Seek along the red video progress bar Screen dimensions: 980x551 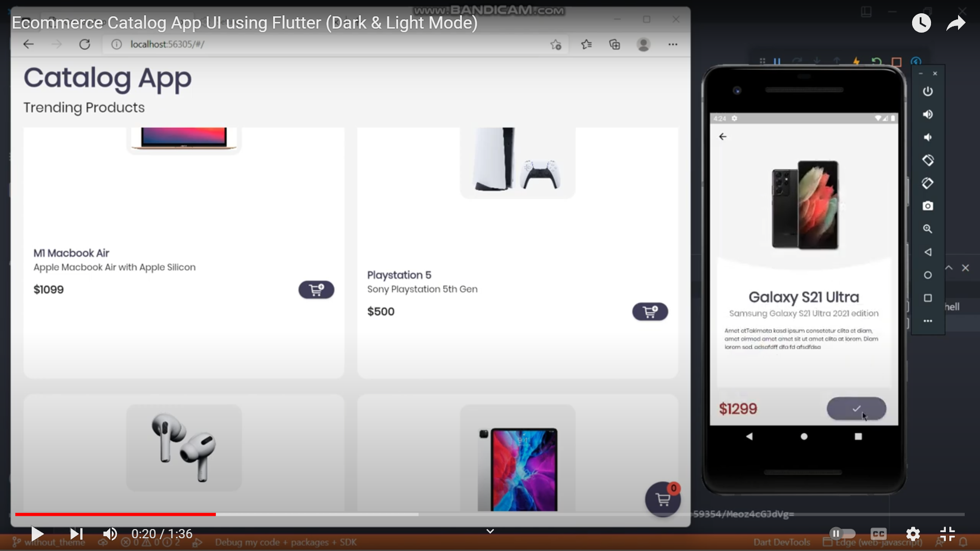pyautogui.click(x=115, y=514)
